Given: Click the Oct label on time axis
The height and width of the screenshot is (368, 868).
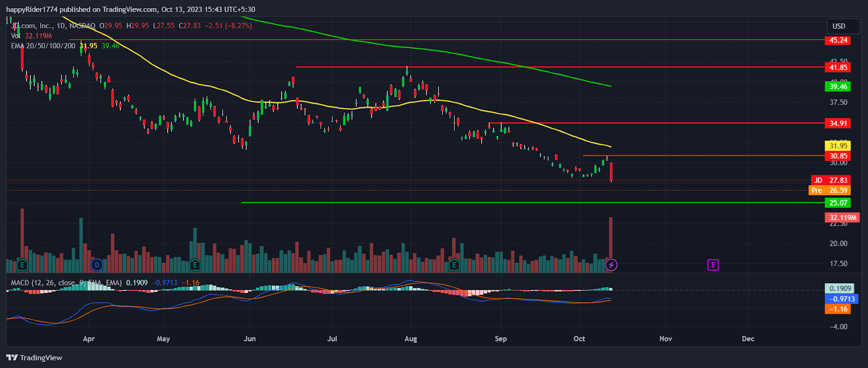Looking at the screenshot, I should [x=579, y=339].
